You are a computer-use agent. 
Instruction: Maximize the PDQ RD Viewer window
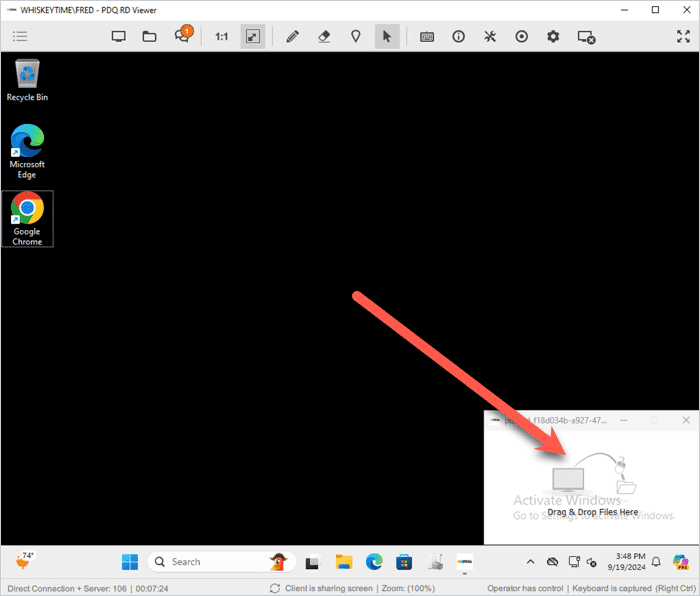(x=655, y=10)
